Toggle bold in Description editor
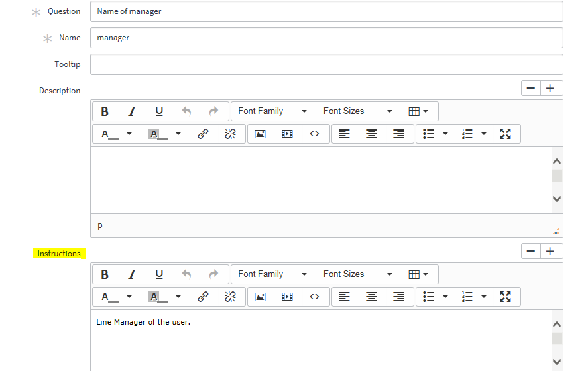The image size is (588, 371). (105, 111)
